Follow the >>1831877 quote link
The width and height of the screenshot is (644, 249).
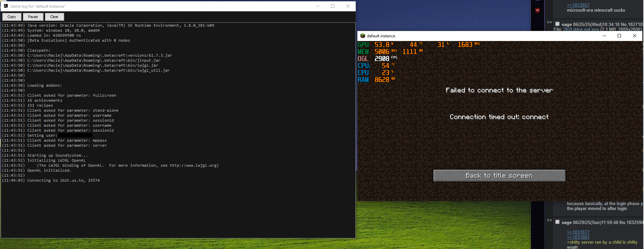pyautogui.click(x=578, y=232)
